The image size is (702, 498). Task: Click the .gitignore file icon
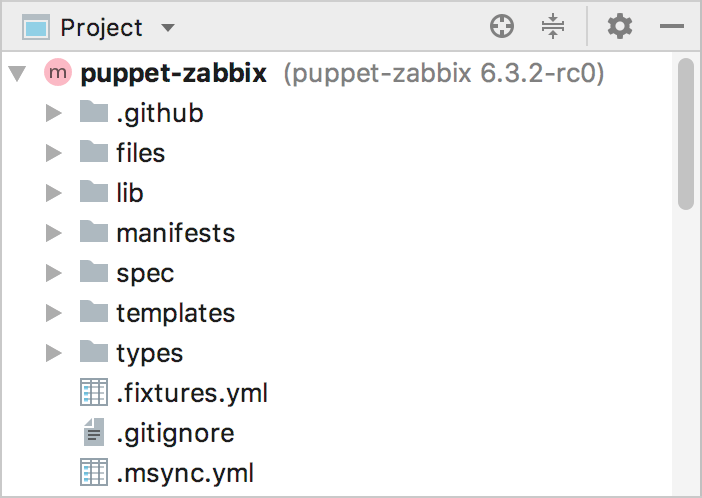click(93, 433)
